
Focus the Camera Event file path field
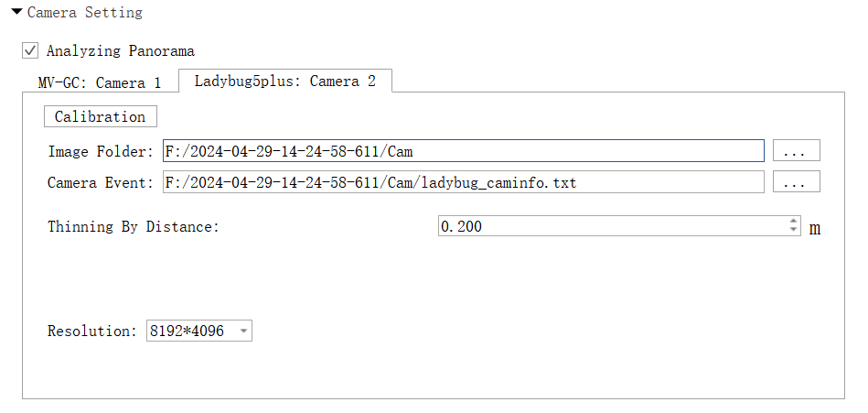(x=463, y=182)
